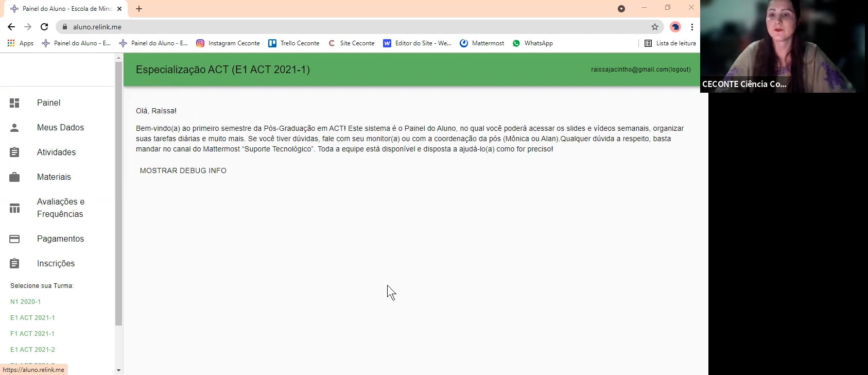Click MOSTRAR DEBUG INFO button
The image size is (868, 375).
coord(183,171)
